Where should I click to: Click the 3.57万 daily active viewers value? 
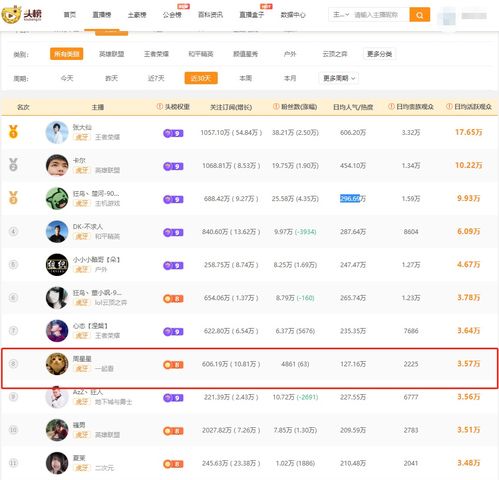469,364
